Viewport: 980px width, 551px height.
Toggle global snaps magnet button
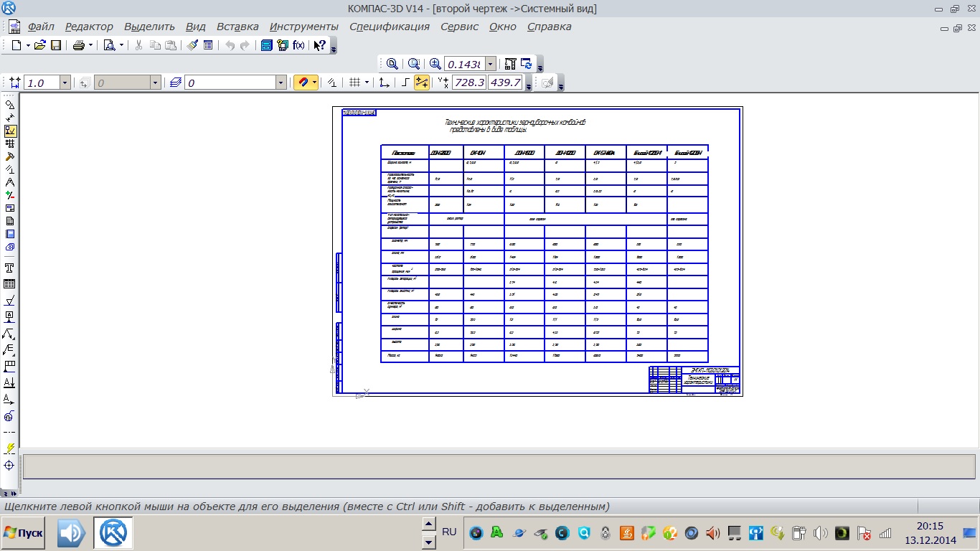click(302, 83)
